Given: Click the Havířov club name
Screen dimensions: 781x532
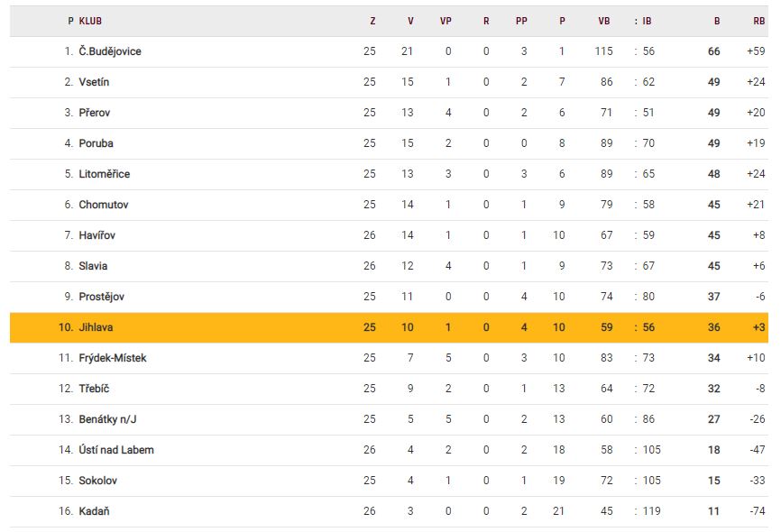Looking at the screenshot, I should [x=96, y=235].
